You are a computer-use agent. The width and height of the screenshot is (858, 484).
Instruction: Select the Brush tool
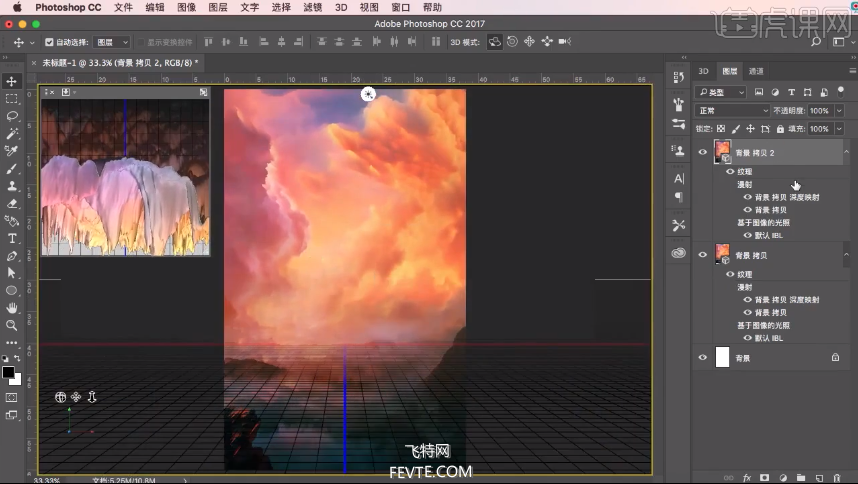tap(11, 168)
